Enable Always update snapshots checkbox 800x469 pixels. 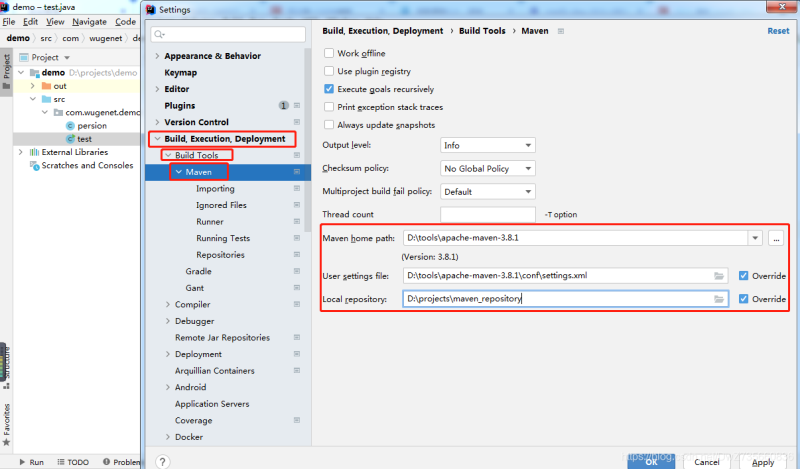tap(329, 125)
